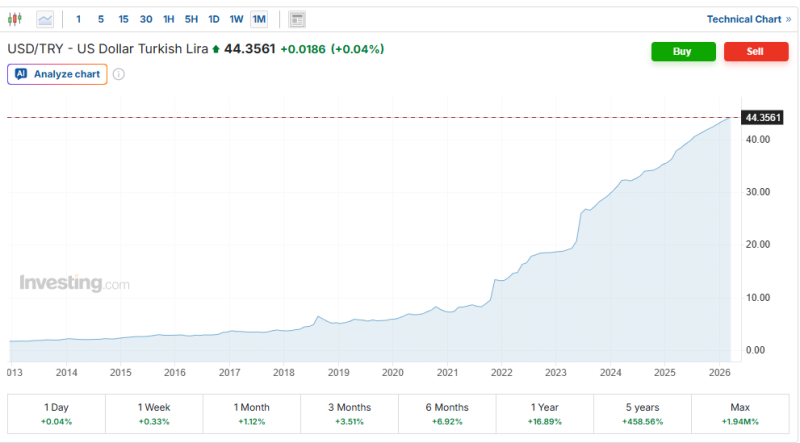The height and width of the screenshot is (443, 800).
Task: Select the 5 years performance range
Action: click(643, 414)
